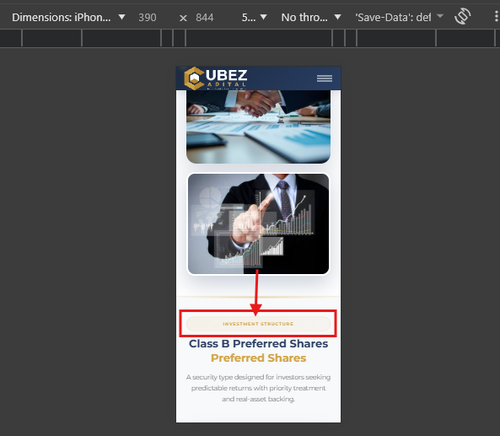Open the No throttling dropdown

click(x=311, y=17)
